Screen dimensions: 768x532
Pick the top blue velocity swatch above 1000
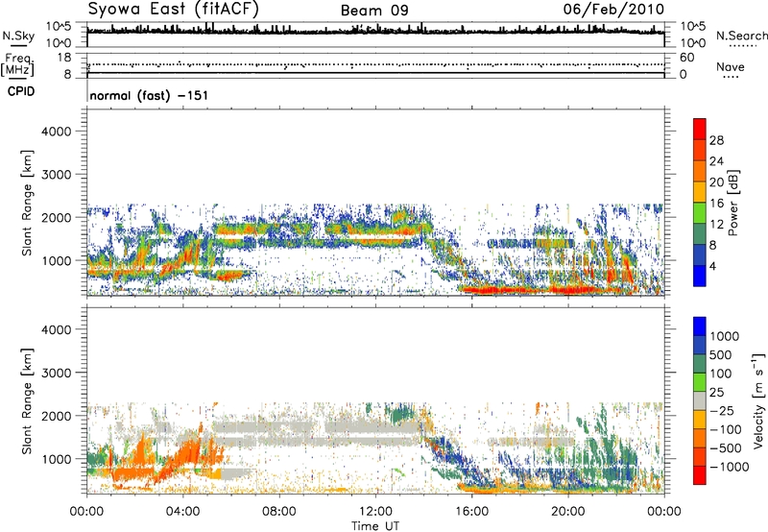pos(700,326)
